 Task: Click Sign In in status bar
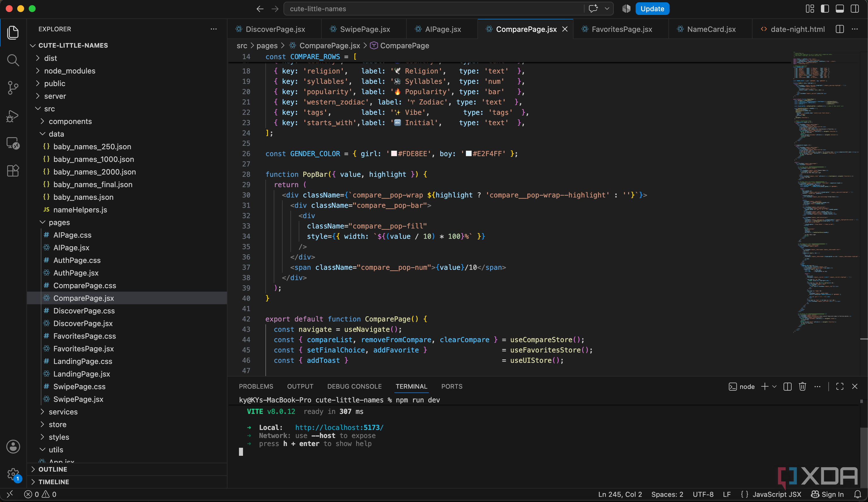[827, 494]
